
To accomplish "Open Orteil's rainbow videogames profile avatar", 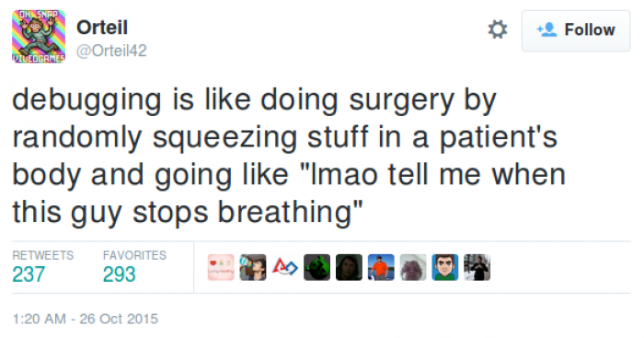I will (x=39, y=36).
